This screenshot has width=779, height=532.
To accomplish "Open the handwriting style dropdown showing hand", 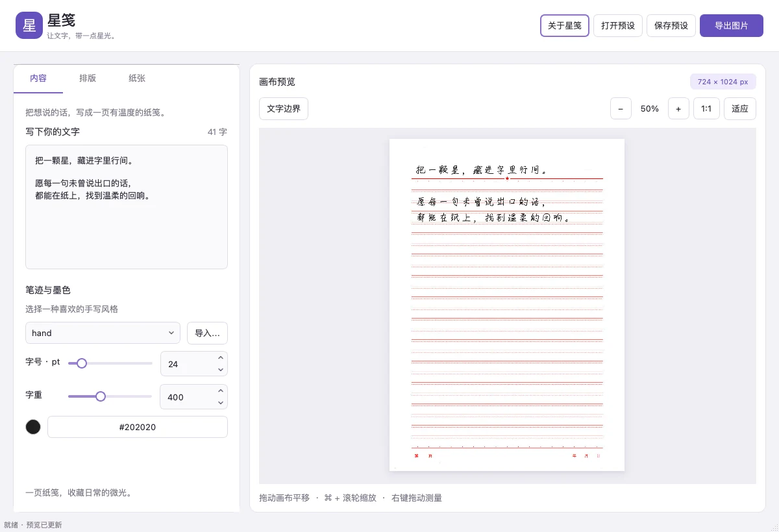I will [103, 333].
